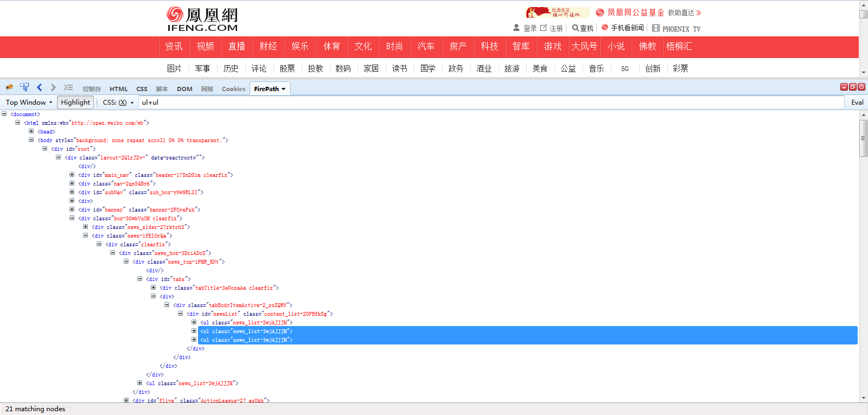
Task: Switch to the HTML tab
Action: (x=119, y=89)
